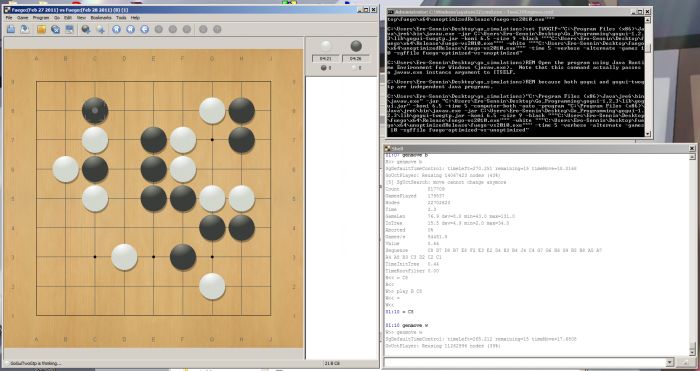Viewport: 700px width, 371px height.
Task: Open the Bookmarks menu
Action: tap(100, 18)
